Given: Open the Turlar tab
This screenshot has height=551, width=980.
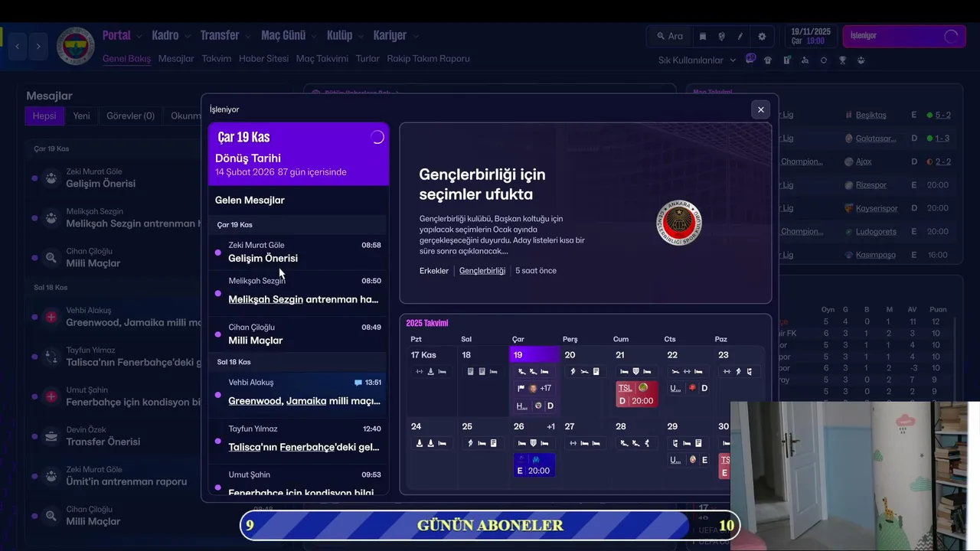Looking at the screenshot, I should point(367,59).
